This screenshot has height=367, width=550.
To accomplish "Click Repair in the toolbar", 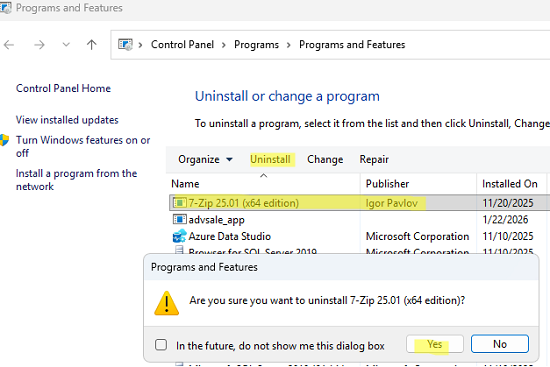I will (x=374, y=159).
